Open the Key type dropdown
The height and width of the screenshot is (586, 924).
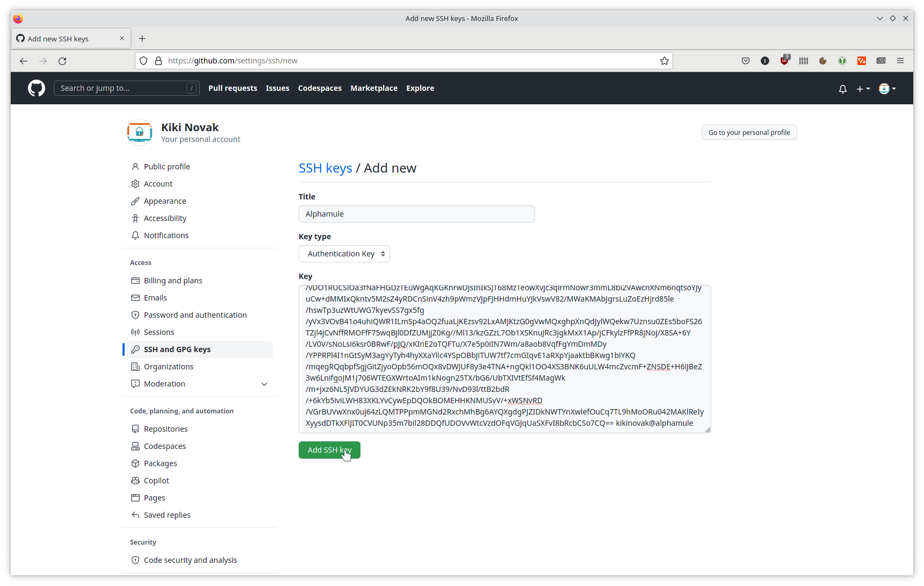pyautogui.click(x=344, y=254)
